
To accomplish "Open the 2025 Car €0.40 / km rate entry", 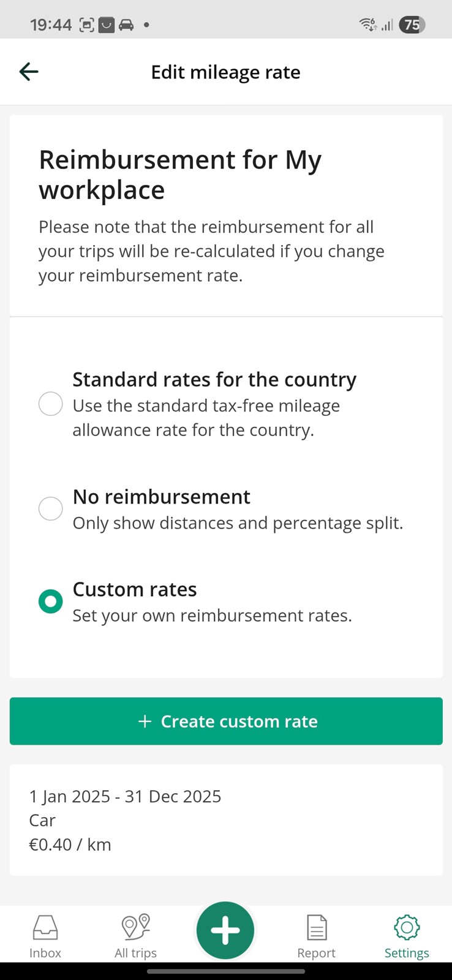I will [x=225, y=820].
